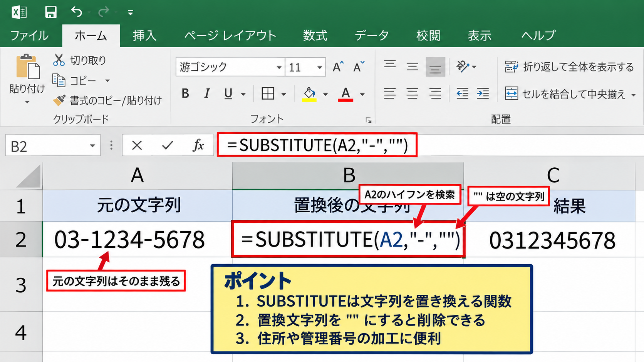This screenshot has height=362, width=644.
Task: Click cell containing 03-1234-5678
Action: pyautogui.click(x=138, y=239)
